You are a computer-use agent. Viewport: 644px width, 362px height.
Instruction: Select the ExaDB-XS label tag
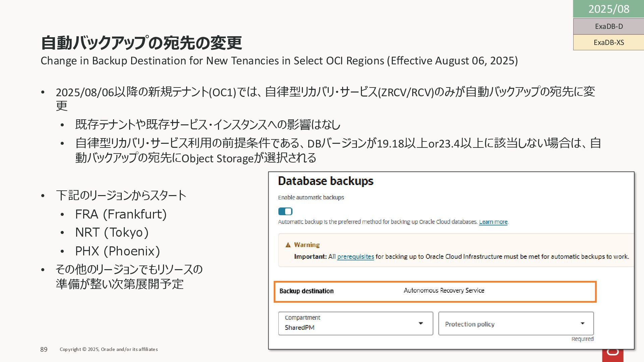coord(608,43)
